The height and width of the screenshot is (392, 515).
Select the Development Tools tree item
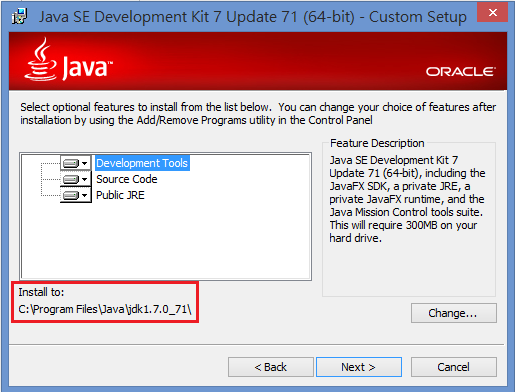[x=142, y=163]
